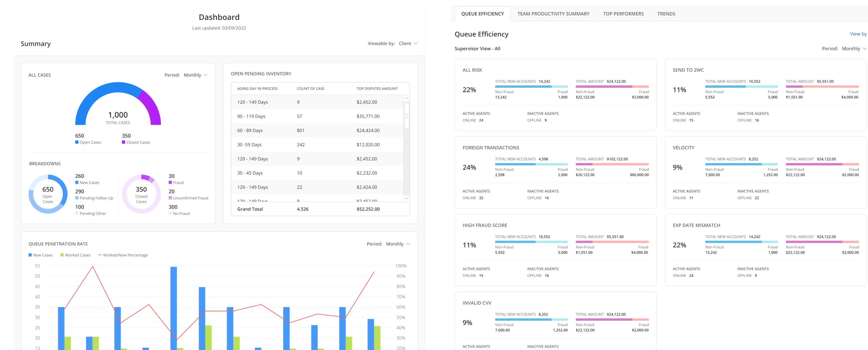Select the 30 - 45 Days row
Screen dimensions: 868x350
click(x=317, y=173)
